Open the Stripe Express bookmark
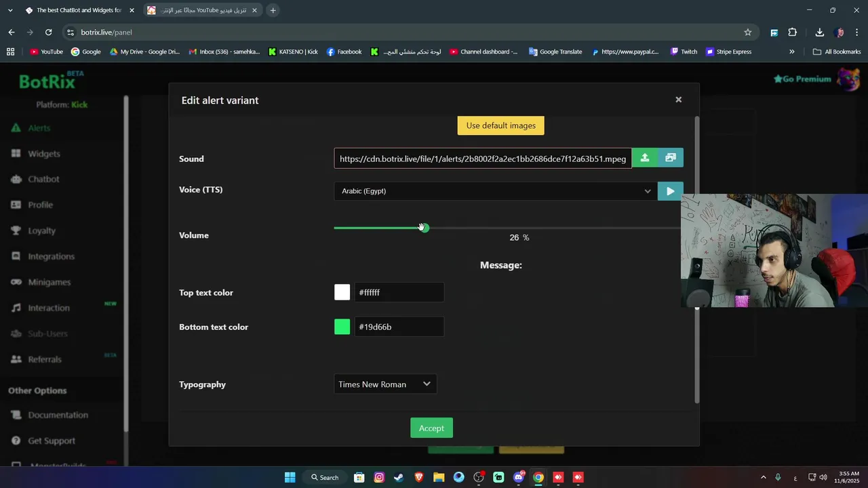Image resolution: width=868 pixels, height=488 pixels. pyautogui.click(x=728, y=52)
